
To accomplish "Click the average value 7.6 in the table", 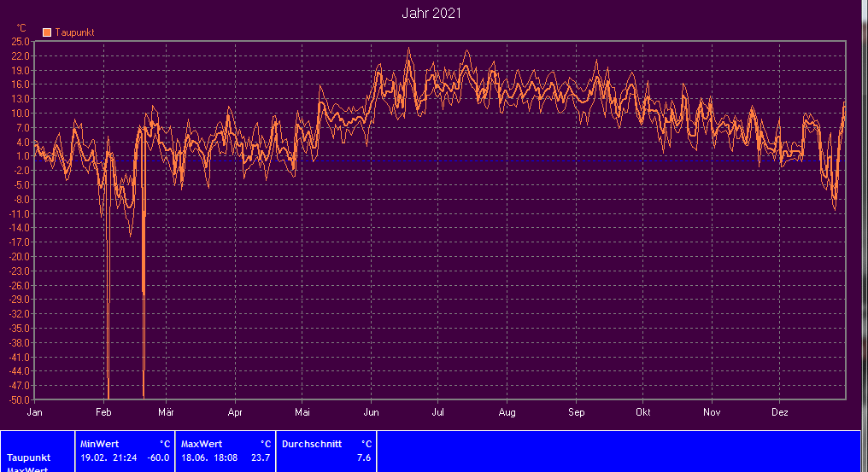I will tap(364, 458).
